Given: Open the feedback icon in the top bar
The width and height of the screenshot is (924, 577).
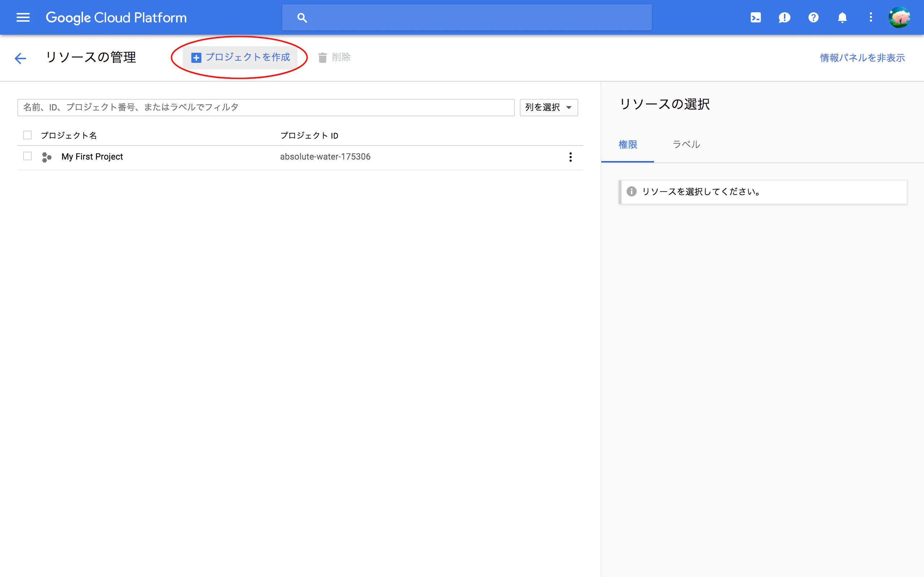Looking at the screenshot, I should [784, 17].
